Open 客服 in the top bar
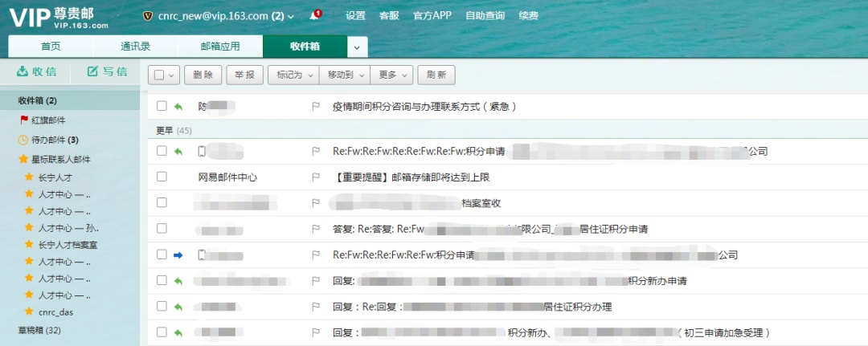The height and width of the screenshot is (346, 868). [x=389, y=15]
